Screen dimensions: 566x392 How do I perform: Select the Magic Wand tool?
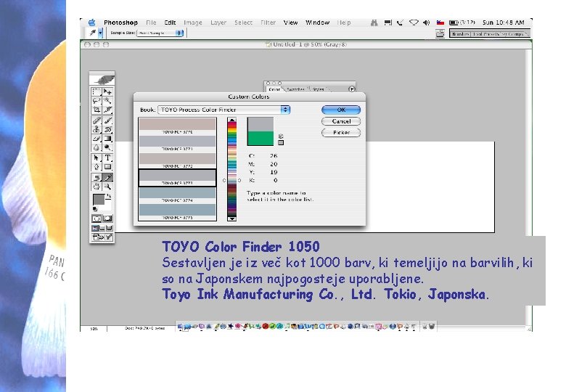pos(107,101)
